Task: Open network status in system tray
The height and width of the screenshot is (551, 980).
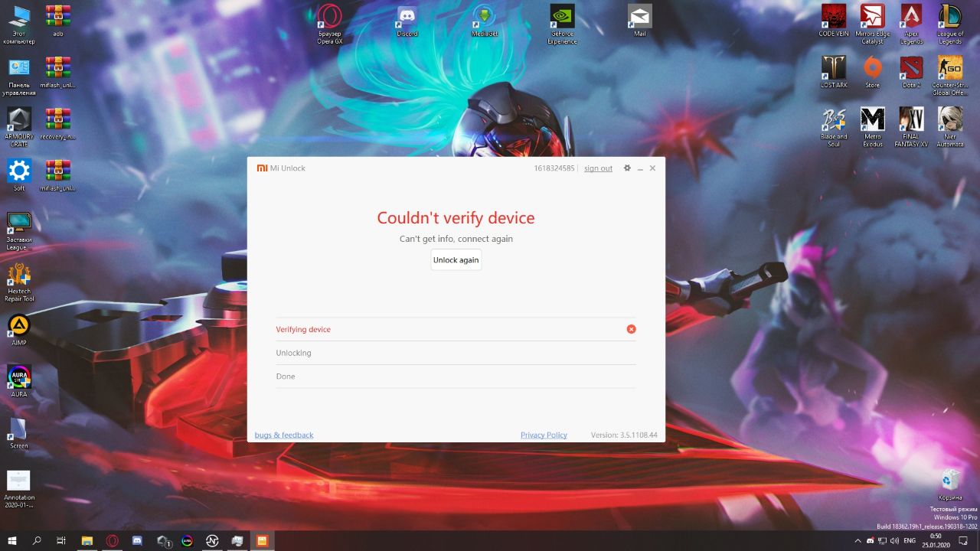Action: (x=884, y=541)
